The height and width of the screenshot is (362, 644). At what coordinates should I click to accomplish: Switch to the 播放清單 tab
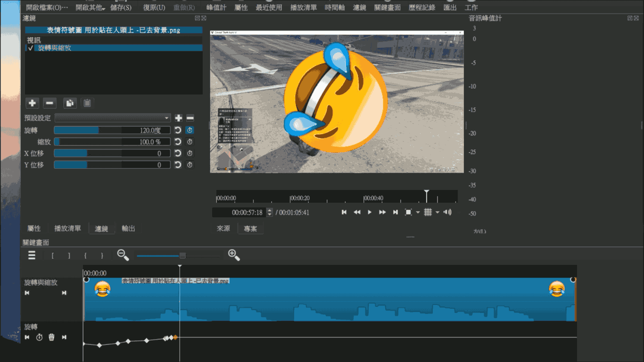(x=67, y=229)
